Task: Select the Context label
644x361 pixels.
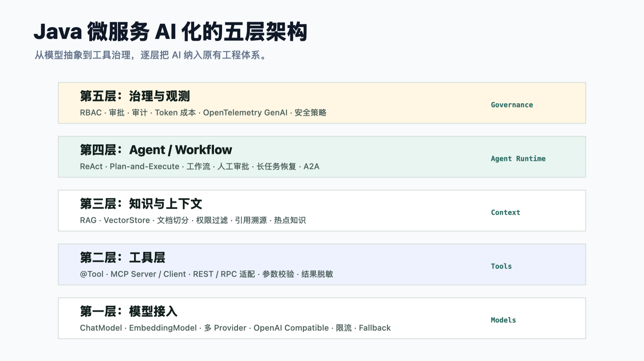Action: tap(505, 213)
